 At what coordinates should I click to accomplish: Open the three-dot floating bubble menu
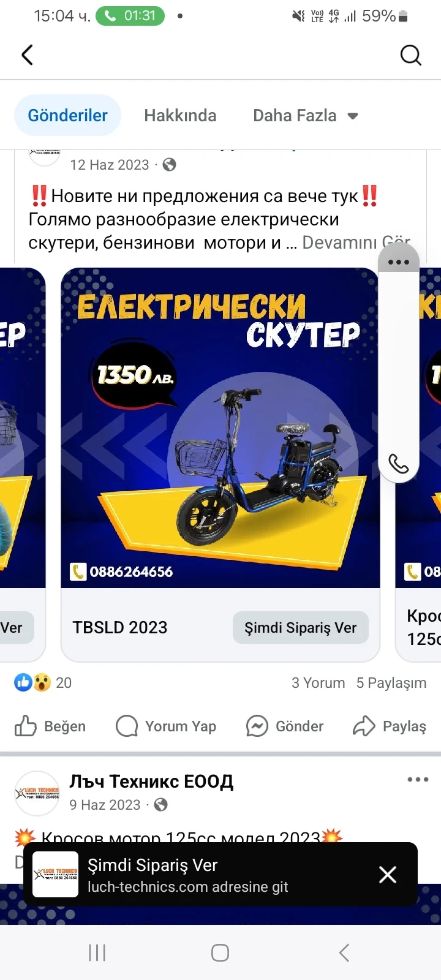click(399, 262)
